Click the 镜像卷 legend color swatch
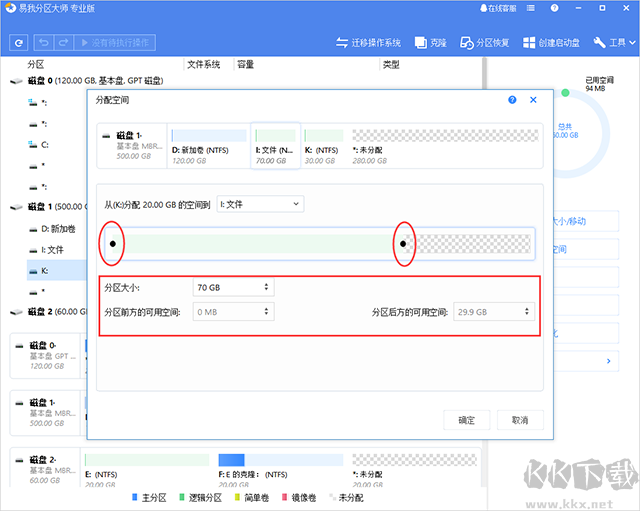Image resolution: width=640 pixels, height=511 pixels. [284, 497]
